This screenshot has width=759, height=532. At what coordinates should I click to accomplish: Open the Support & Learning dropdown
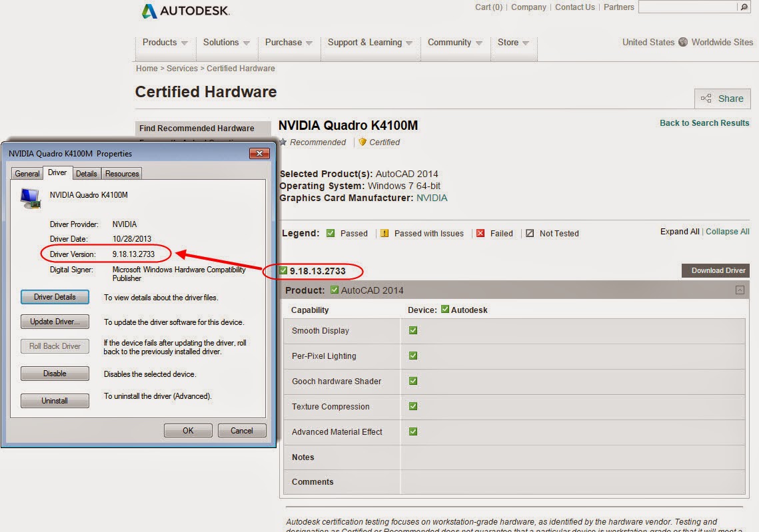370,43
